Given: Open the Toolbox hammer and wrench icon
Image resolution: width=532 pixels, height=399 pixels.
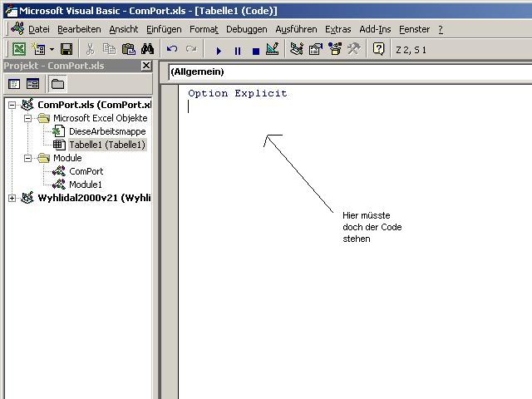Looking at the screenshot, I should 354,49.
